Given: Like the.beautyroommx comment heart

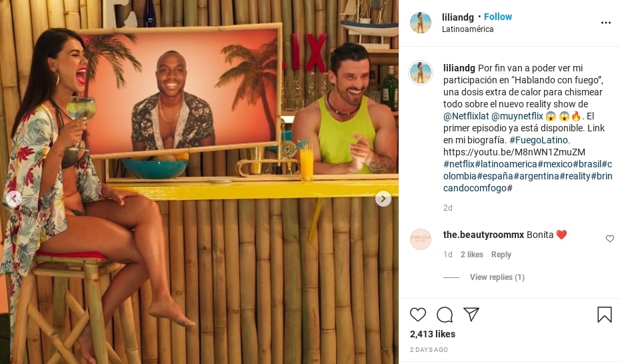Looking at the screenshot, I should tap(610, 238).
